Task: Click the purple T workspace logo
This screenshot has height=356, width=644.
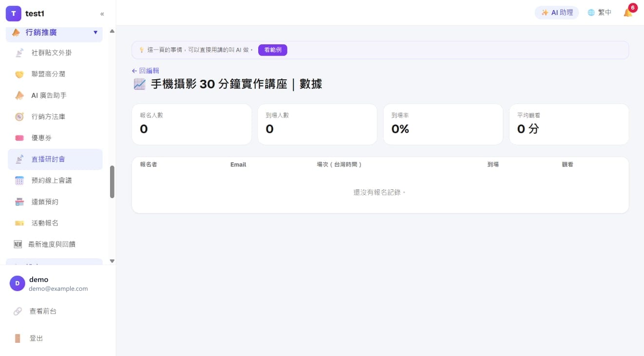Action: 14,14
